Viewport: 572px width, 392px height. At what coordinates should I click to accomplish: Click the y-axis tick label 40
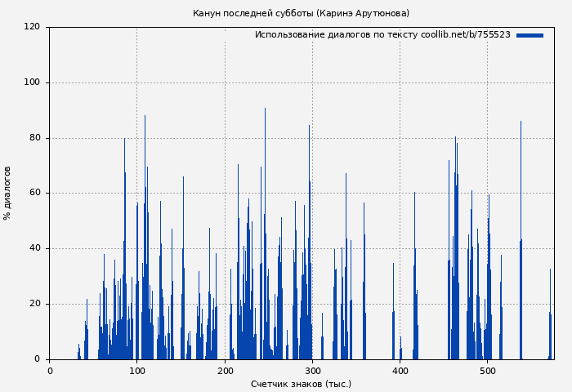[34, 248]
